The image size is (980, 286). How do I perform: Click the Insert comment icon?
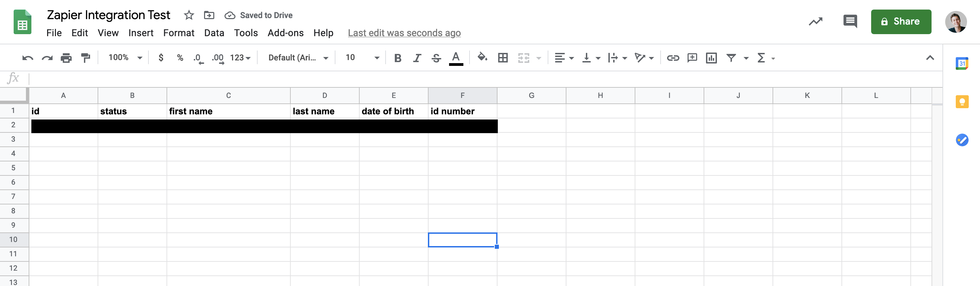click(x=692, y=58)
